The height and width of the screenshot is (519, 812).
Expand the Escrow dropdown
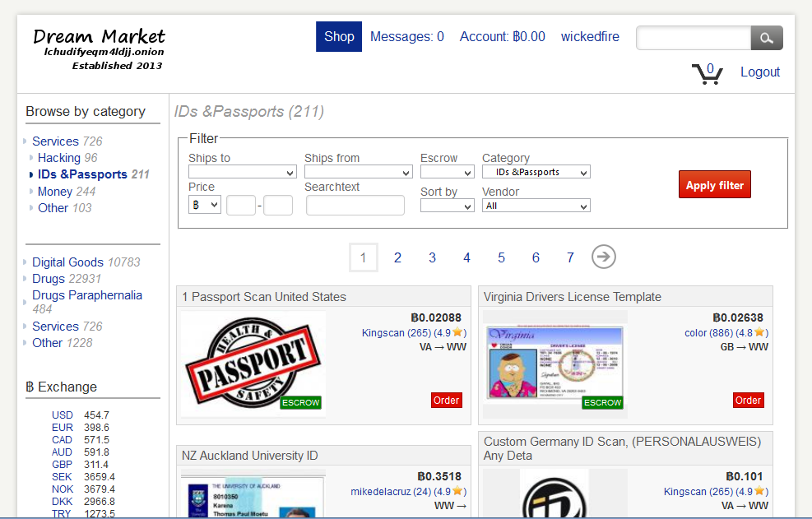pos(448,172)
